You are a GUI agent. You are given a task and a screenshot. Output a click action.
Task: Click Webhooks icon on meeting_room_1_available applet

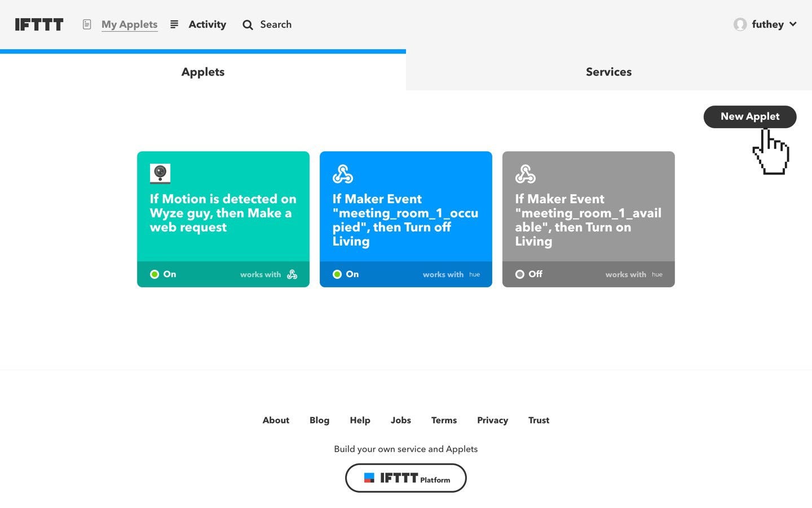coord(526,174)
